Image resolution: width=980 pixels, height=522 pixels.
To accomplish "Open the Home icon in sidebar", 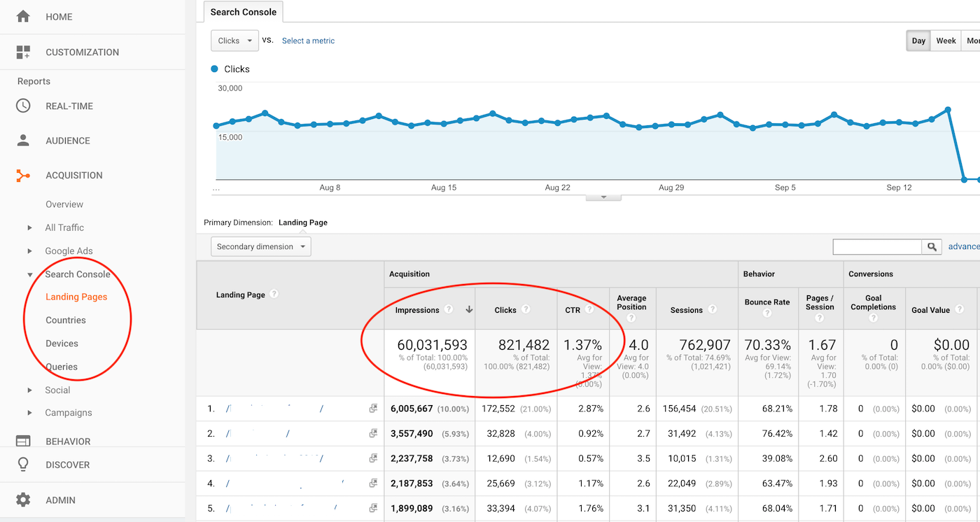I will point(23,16).
